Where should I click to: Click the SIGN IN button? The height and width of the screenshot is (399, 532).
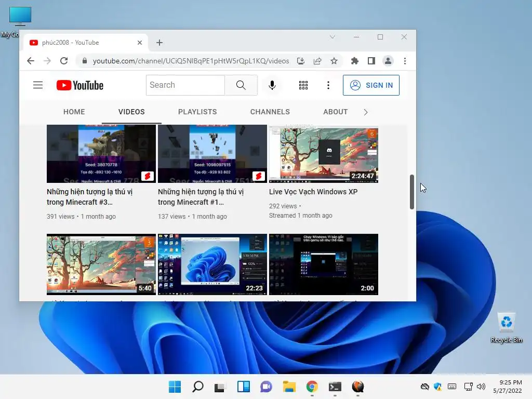(x=371, y=85)
